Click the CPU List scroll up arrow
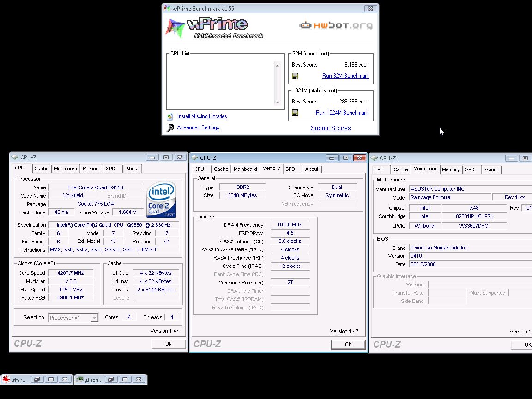Image resolution: width=532 pixels, height=399 pixels. 278,65
